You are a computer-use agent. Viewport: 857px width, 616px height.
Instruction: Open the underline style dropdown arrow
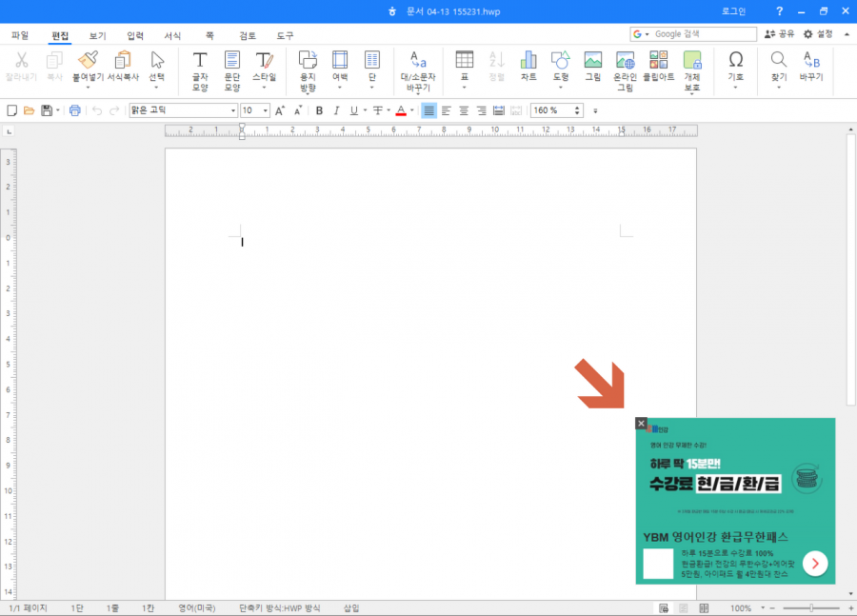coord(365,110)
